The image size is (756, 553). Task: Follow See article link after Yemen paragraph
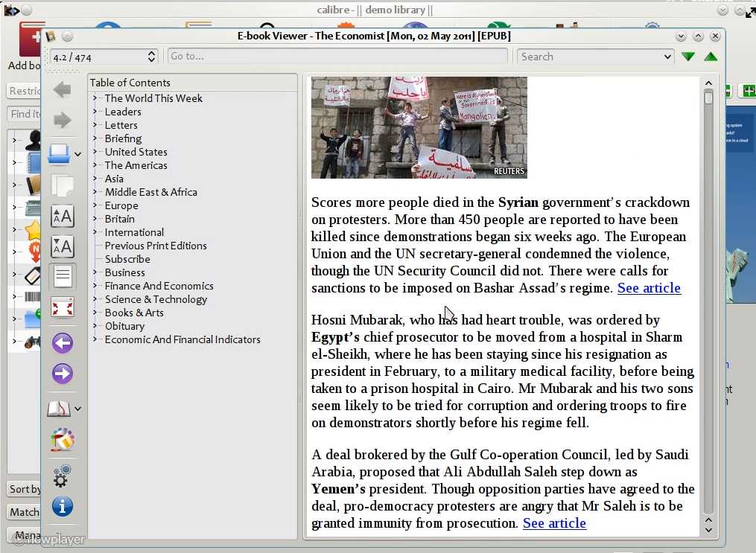point(554,523)
